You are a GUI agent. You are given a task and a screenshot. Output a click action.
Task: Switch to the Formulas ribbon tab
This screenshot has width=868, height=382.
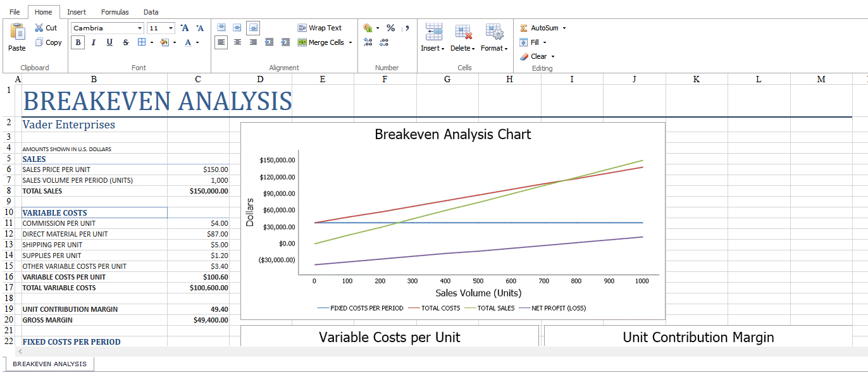(115, 12)
